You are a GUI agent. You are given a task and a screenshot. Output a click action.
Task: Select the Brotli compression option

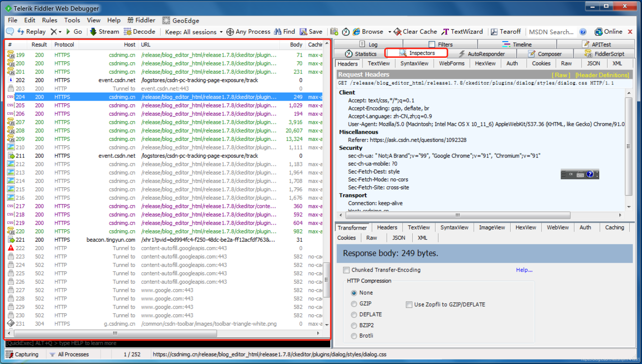[354, 336]
